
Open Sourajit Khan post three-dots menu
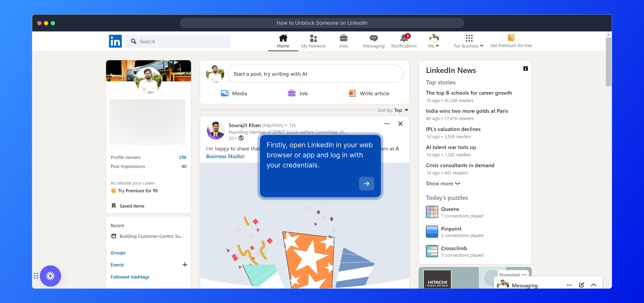point(387,124)
